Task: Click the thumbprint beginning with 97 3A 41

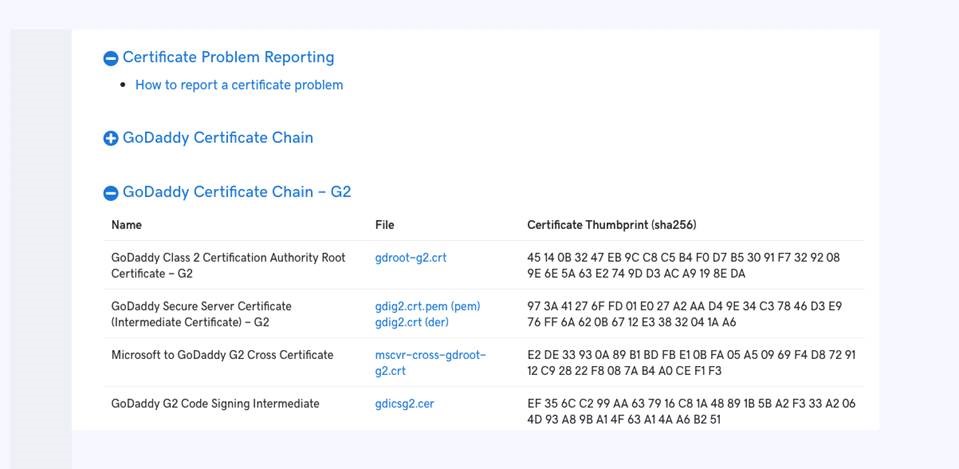Action: [684, 314]
